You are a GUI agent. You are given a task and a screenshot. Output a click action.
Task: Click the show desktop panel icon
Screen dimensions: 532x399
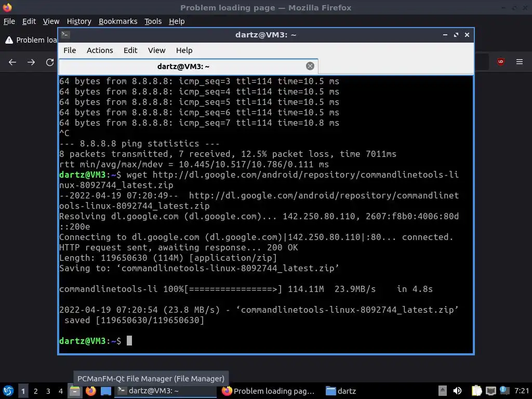point(106,391)
